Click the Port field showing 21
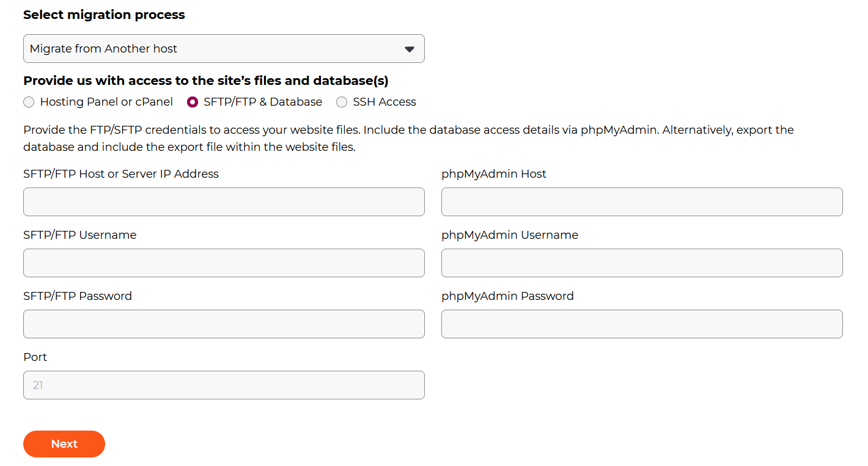Image resolution: width=868 pixels, height=466 pixels. coord(224,385)
